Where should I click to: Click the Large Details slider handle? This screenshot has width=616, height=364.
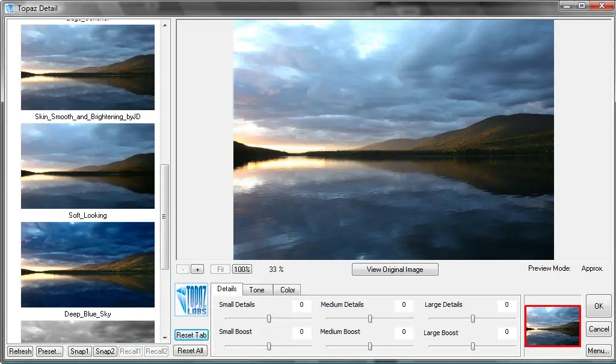(x=473, y=318)
